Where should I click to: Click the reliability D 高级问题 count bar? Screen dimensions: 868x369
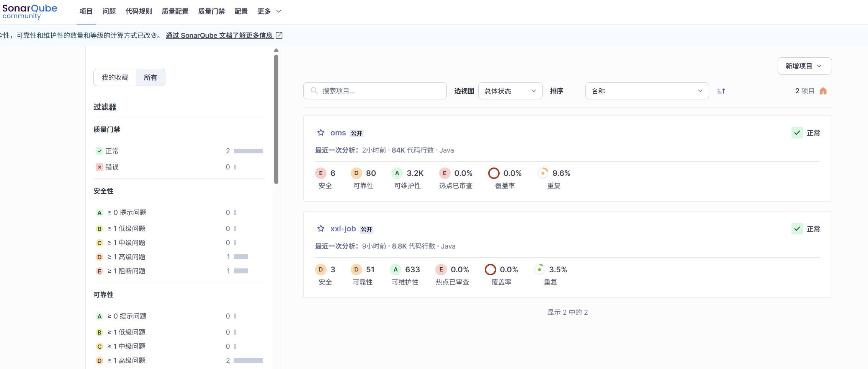coord(248,361)
